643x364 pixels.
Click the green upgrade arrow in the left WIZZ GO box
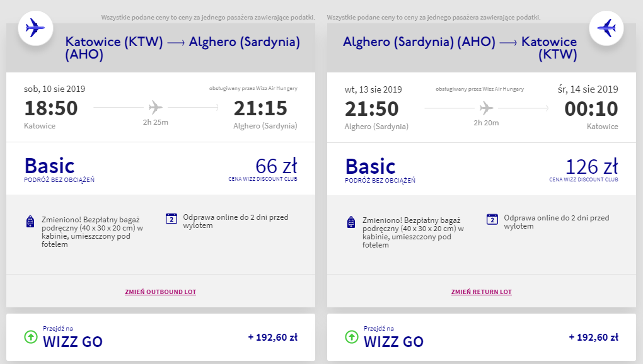click(x=31, y=337)
